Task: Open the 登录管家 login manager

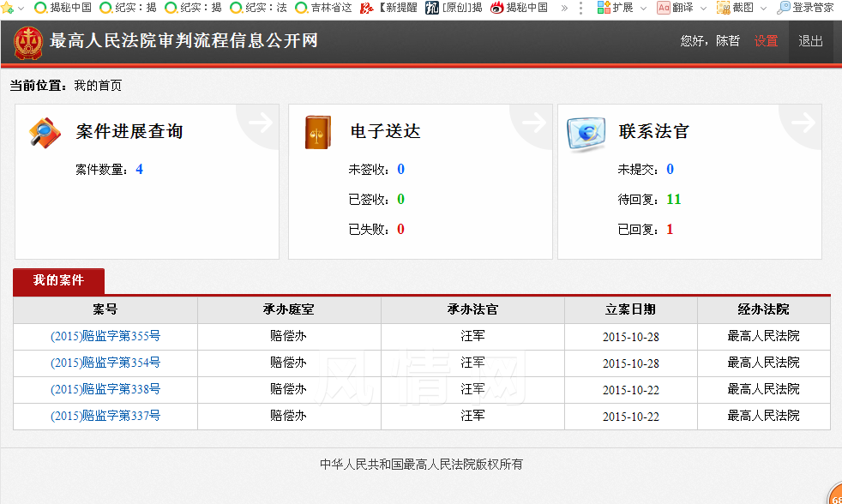Action: tap(805, 8)
